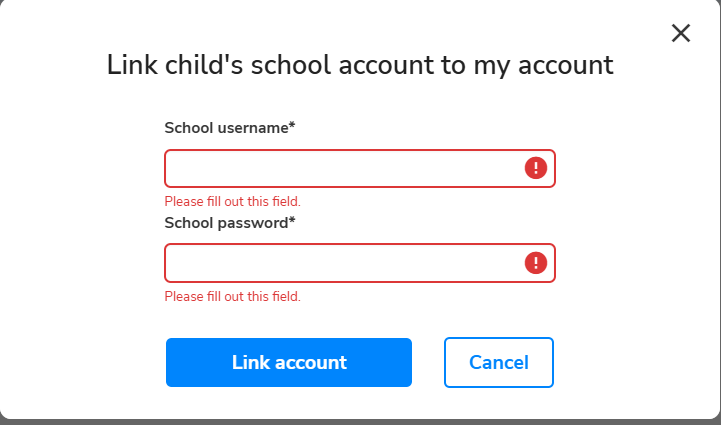Click the School password error exclamation icon
This screenshot has height=425, width=721.
[536, 263]
